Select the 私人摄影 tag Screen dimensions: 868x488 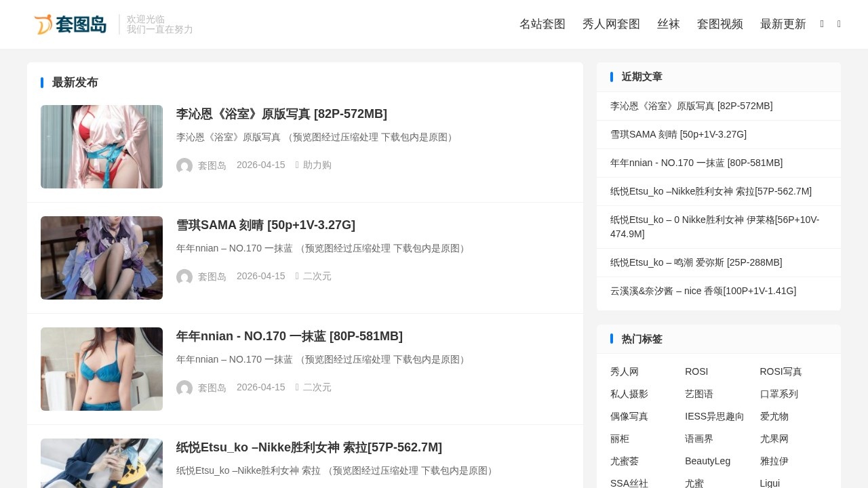tap(629, 394)
